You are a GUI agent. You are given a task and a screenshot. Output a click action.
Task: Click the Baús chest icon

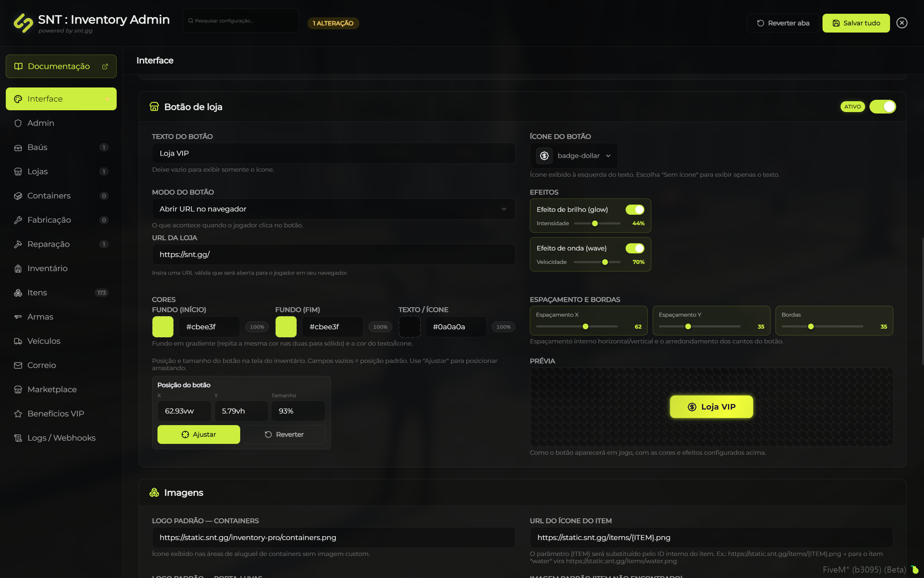point(18,147)
